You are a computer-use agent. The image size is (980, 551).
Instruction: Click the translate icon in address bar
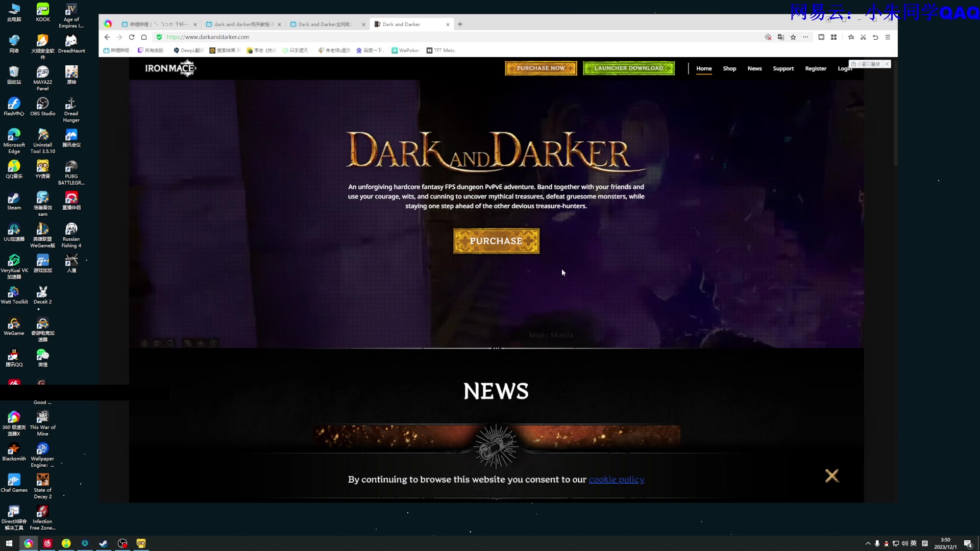coord(781,37)
